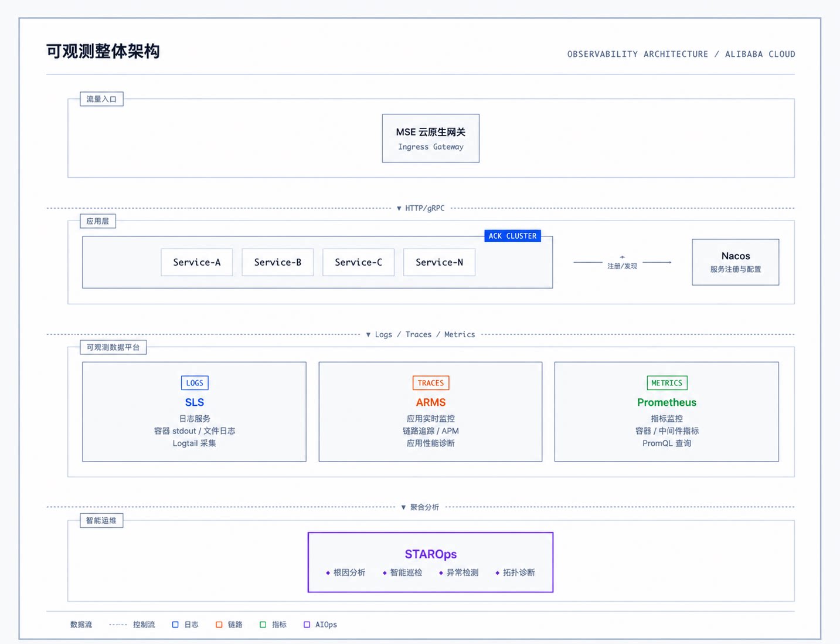Click the ARMS heading
The height and width of the screenshot is (644, 840).
(x=431, y=402)
